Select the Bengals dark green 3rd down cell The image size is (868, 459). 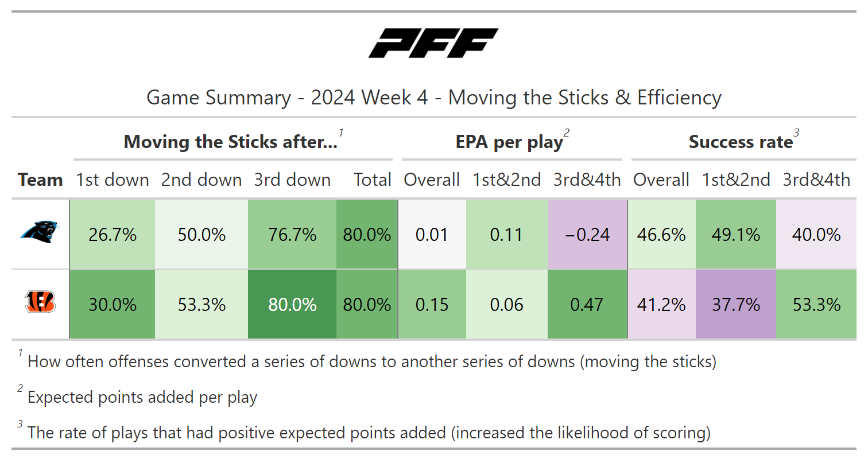coord(293,304)
